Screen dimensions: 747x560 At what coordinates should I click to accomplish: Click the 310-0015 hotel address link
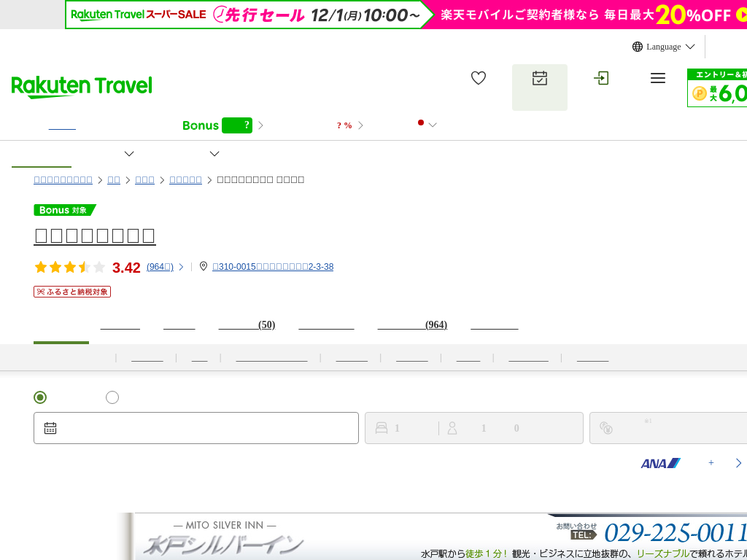[x=273, y=267]
